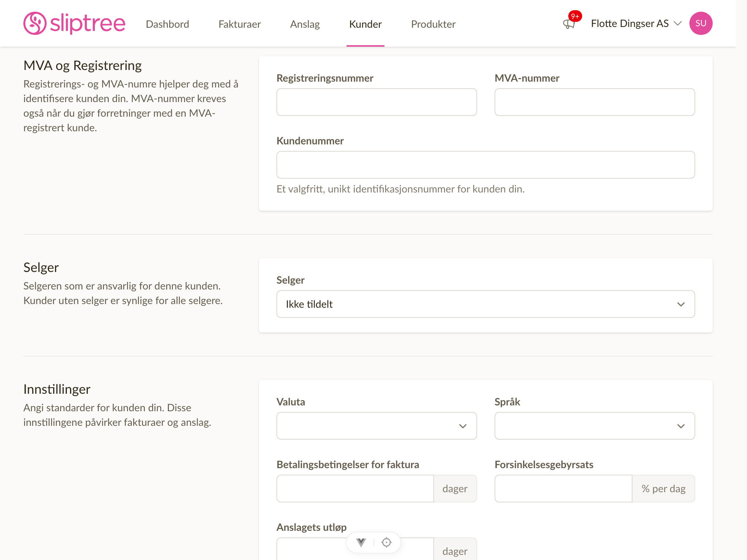The image size is (747, 560).
Task: Open the Selger dropdown showing Ikke tildelt
Action: [x=485, y=304]
